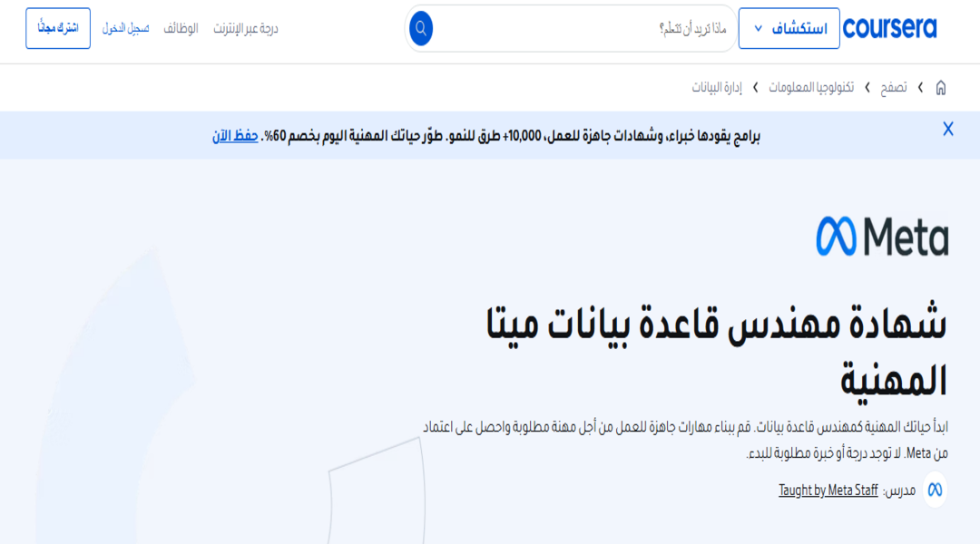980x544 pixels.
Task: Click Taught by Meta Staff link
Action: coord(828,491)
